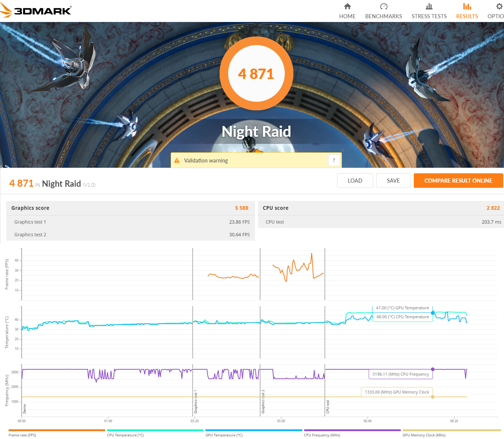Viewport: 504px width, 439px height.
Task: Click the 08:20 time axis label
Action: [454, 421]
